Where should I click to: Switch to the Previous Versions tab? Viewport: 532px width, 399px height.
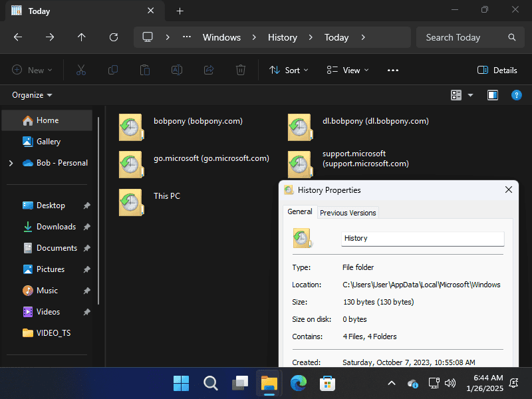348,213
